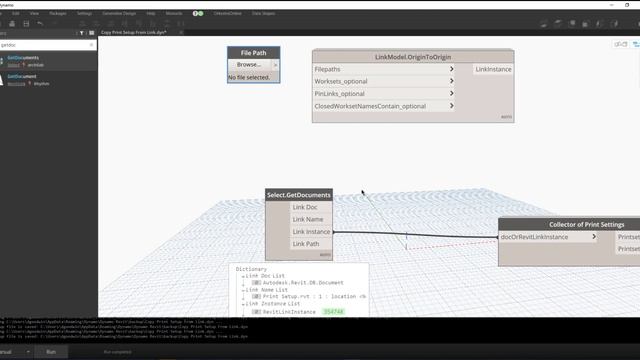Viewport: 640px width, 360px height.
Task: Click the fifth icon in the right toolbar group
Action: pos(600,24)
